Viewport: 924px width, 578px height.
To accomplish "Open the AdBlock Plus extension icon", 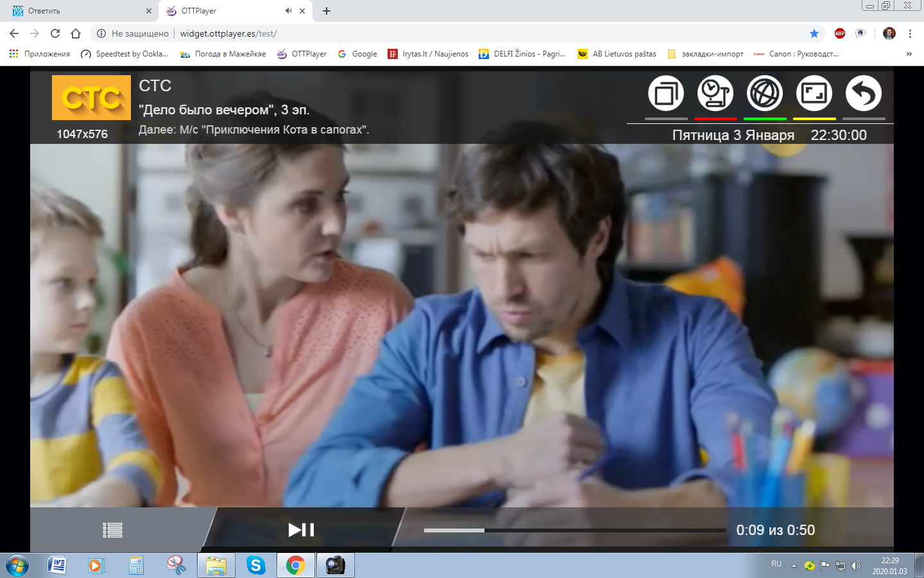I will pyautogui.click(x=839, y=33).
